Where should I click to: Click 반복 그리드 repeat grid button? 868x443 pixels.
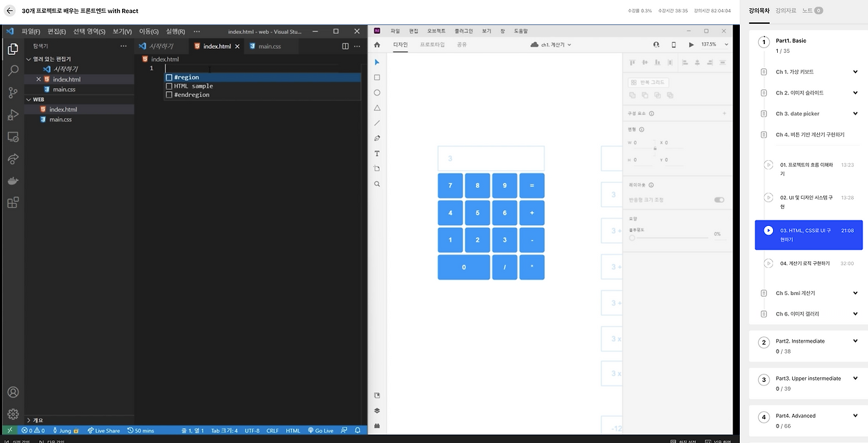pos(648,82)
